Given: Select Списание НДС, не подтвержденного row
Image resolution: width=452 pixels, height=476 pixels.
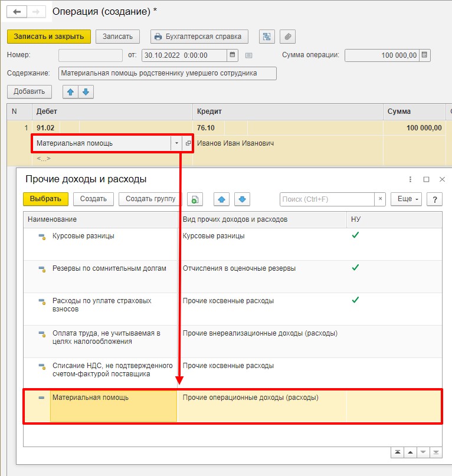Looking at the screenshot, I should tap(232, 374).
